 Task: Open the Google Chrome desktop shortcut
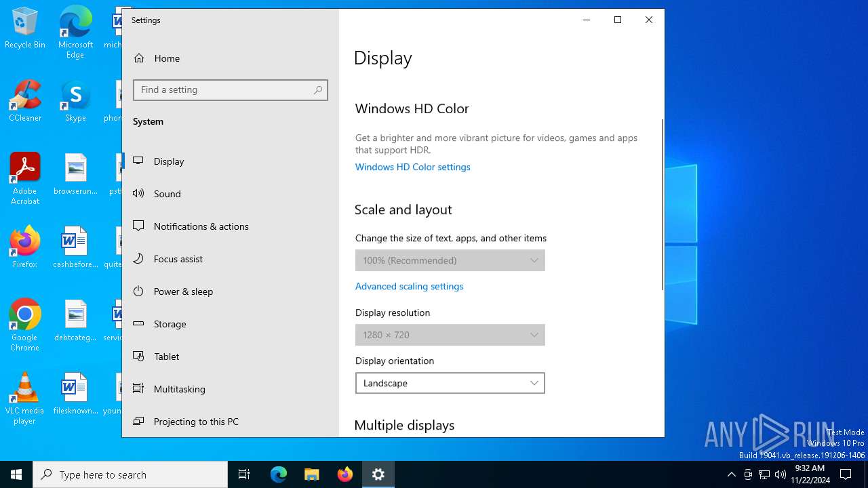[x=25, y=325]
